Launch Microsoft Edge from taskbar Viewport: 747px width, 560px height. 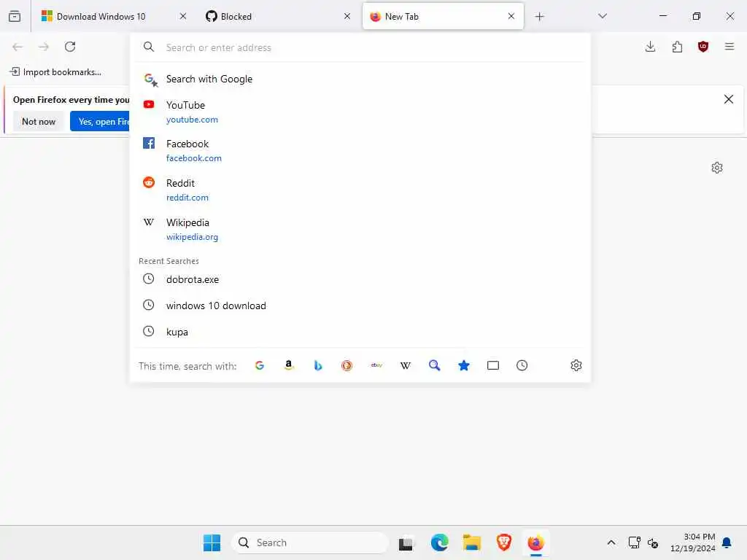[439, 542]
